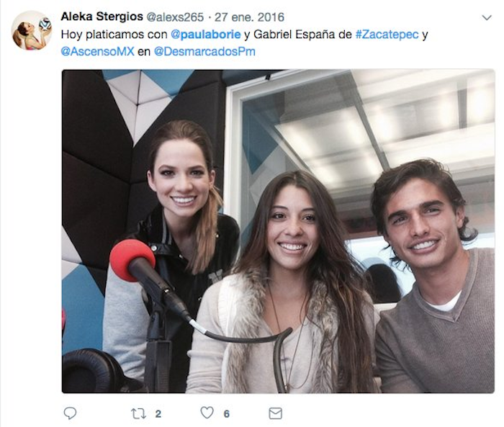The height and width of the screenshot is (427, 504).
Task: Follow the @paulaborie mention
Action: [x=206, y=35]
